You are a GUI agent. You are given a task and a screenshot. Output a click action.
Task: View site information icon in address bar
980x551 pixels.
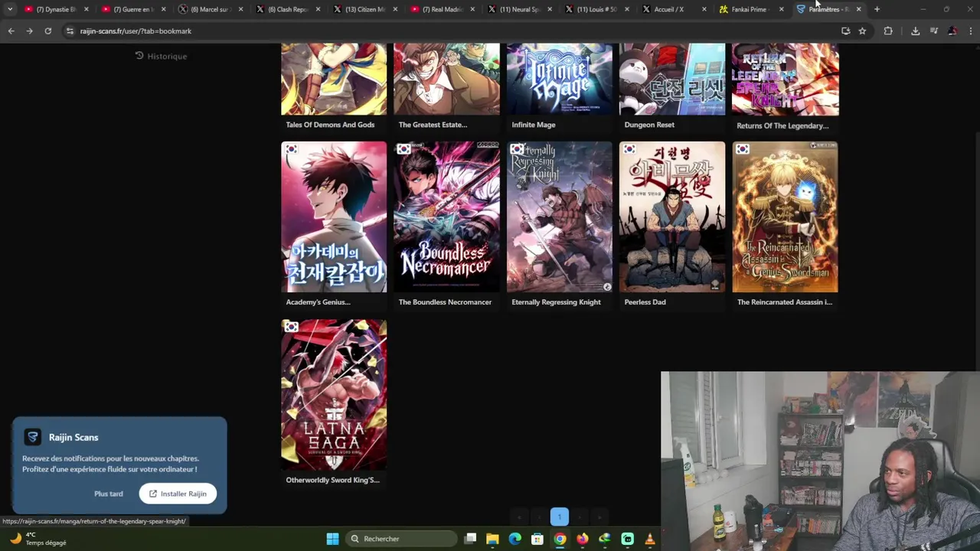click(70, 31)
